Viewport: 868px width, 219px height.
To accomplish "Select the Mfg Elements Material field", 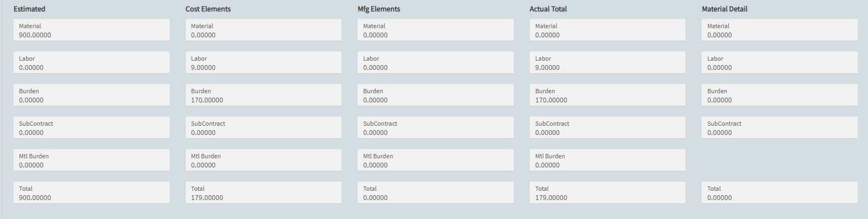I will coord(435,30).
